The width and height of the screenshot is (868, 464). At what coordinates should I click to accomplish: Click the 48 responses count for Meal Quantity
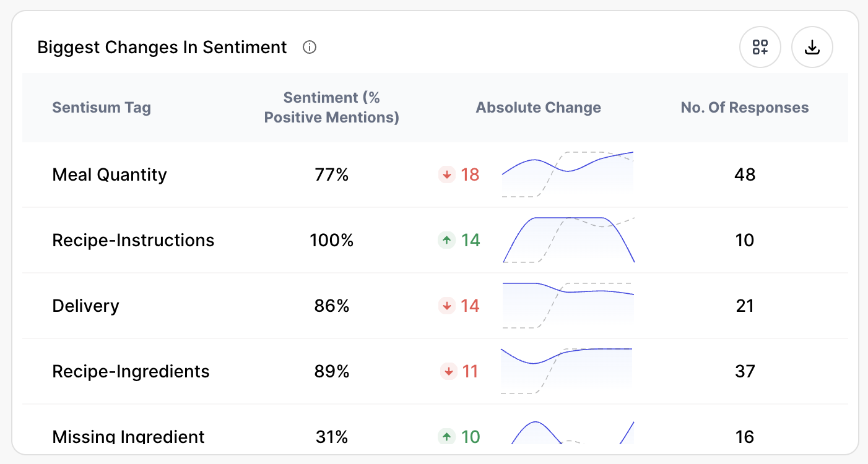tap(745, 175)
